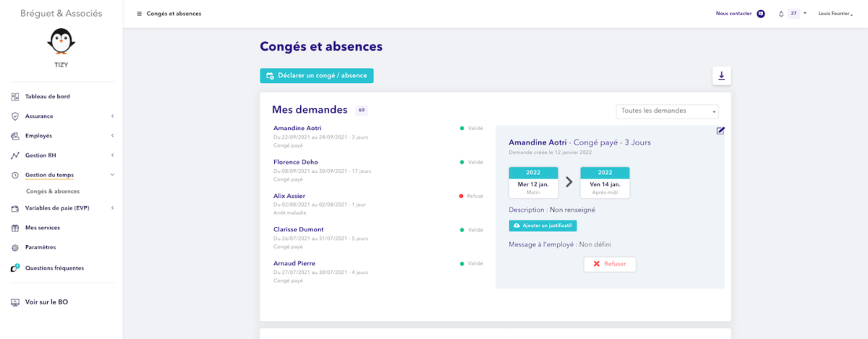Select Alix Assier's refused request
The image size is (868, 339).
click(289, 196)
